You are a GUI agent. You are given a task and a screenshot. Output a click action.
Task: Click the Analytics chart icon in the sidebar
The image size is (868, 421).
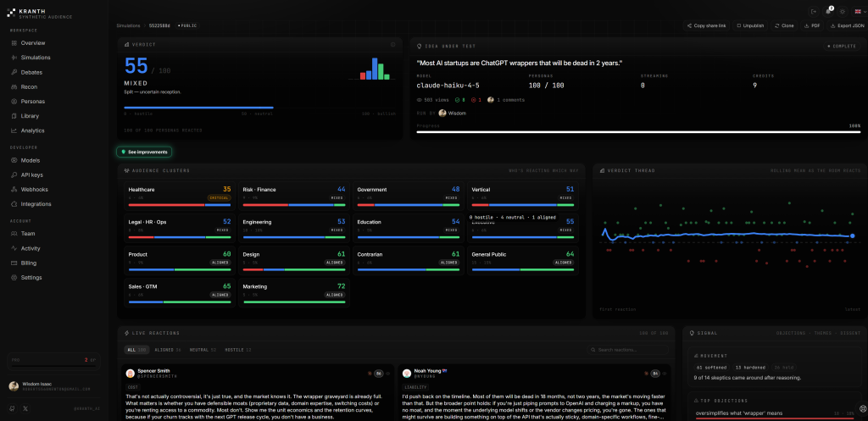(14, 131)
